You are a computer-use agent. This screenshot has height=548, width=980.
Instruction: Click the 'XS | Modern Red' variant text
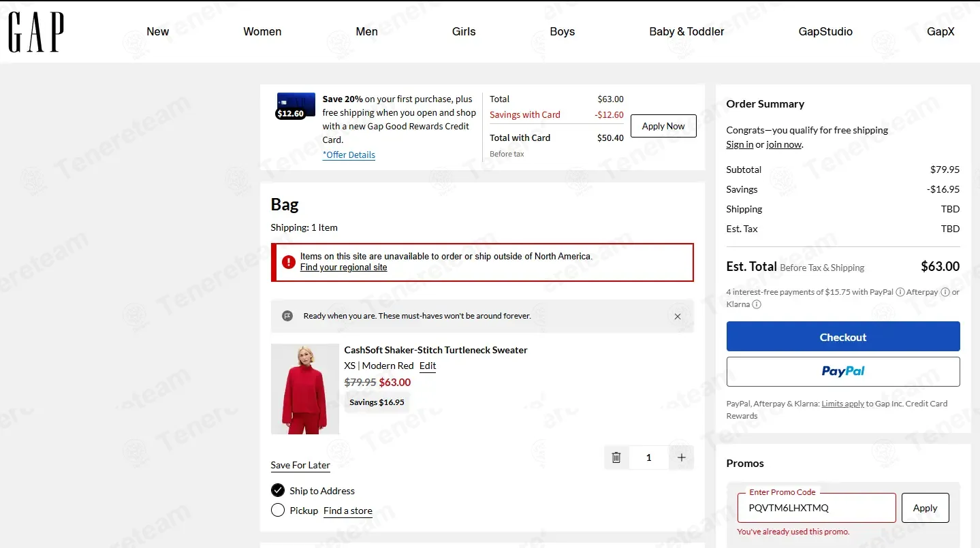(379, 366)
